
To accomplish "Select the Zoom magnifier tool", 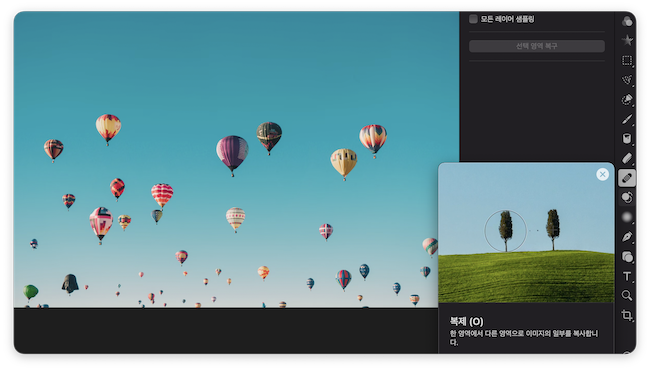I will click(627, 295).
